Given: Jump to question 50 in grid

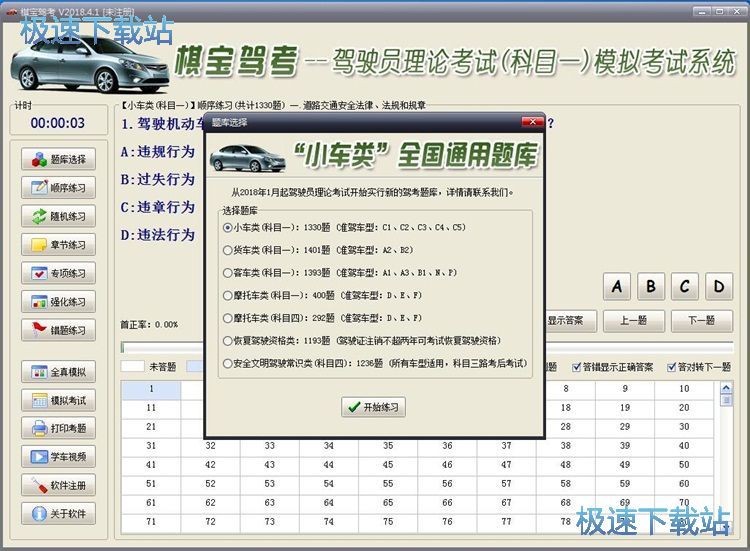Looking at the screenshot, I should 683,465.
